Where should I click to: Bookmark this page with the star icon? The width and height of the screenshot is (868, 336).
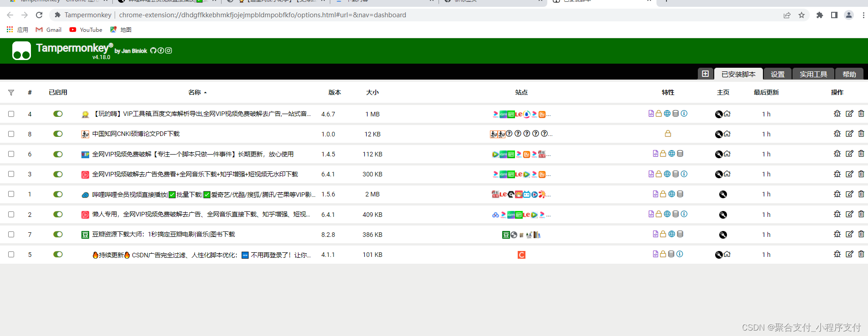coord(802,15)
